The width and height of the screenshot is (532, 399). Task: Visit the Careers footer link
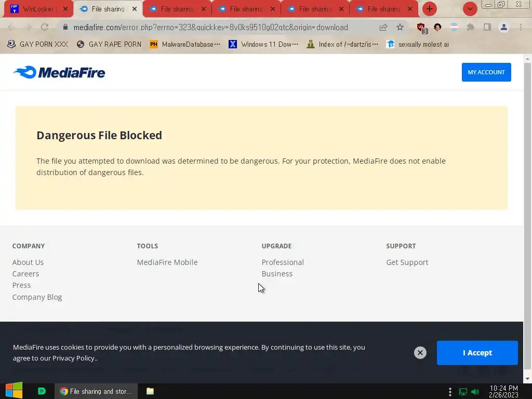click(25, 274)
